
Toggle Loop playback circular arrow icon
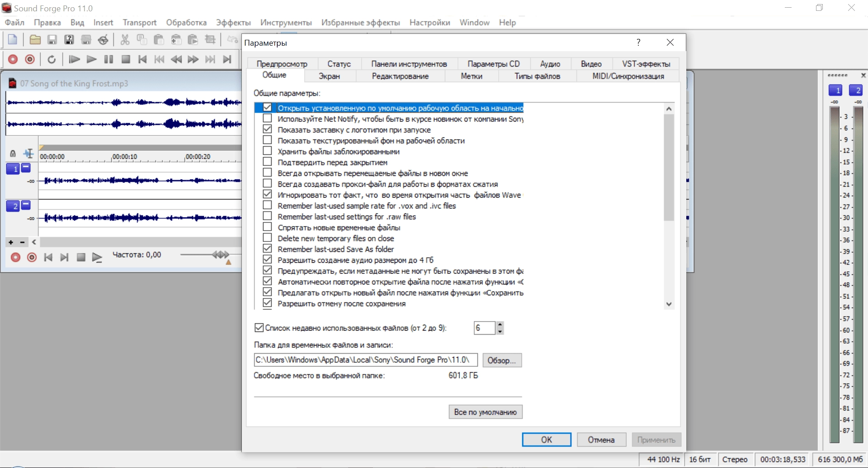tap(52, 59)
